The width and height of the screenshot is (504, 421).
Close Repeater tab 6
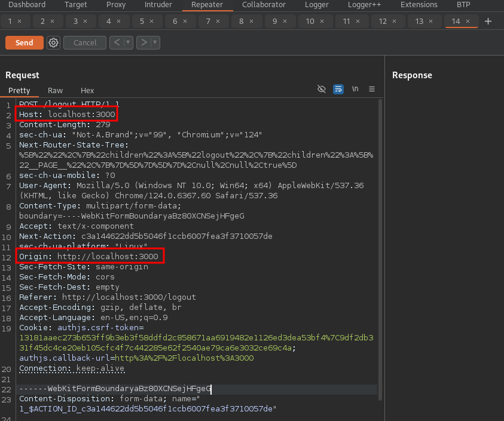click(185, 21)
